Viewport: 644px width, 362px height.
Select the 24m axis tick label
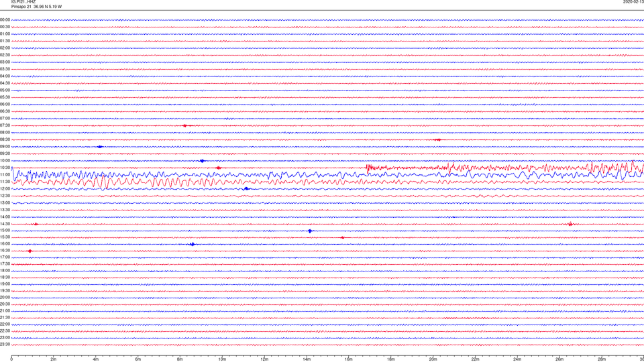click(x=517, y=359)
